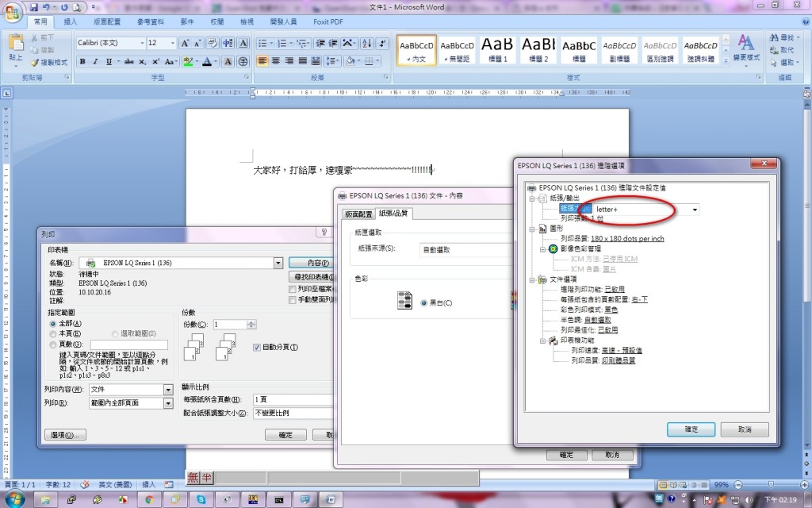Click the show paragraph marks icon
The width and height of the screenshot is (812, 508).
[x=382, y=43]
